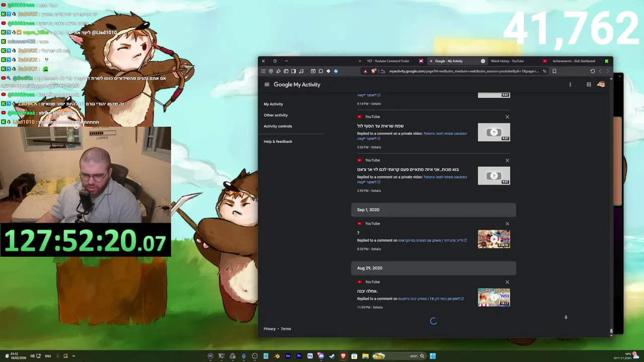Image resolution: width=644 pixels, height=362 pixels.
Task: Open the Windows Start button on taskbar
Action: [x=433, y=356]
